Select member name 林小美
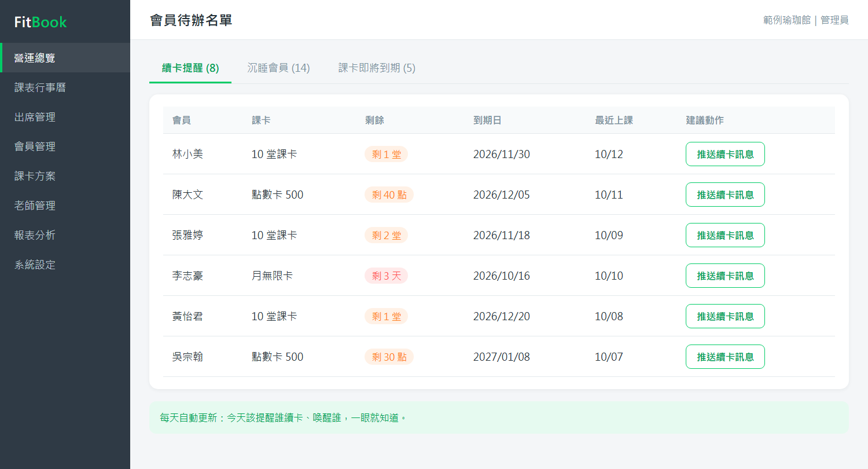This screenshot has height=469, width=868. (x=187, y=154)
